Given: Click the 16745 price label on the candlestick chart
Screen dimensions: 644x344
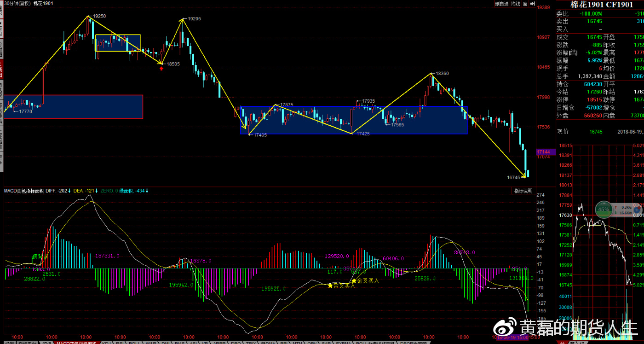Looking at the screenshot, I should tap(513, 177).
